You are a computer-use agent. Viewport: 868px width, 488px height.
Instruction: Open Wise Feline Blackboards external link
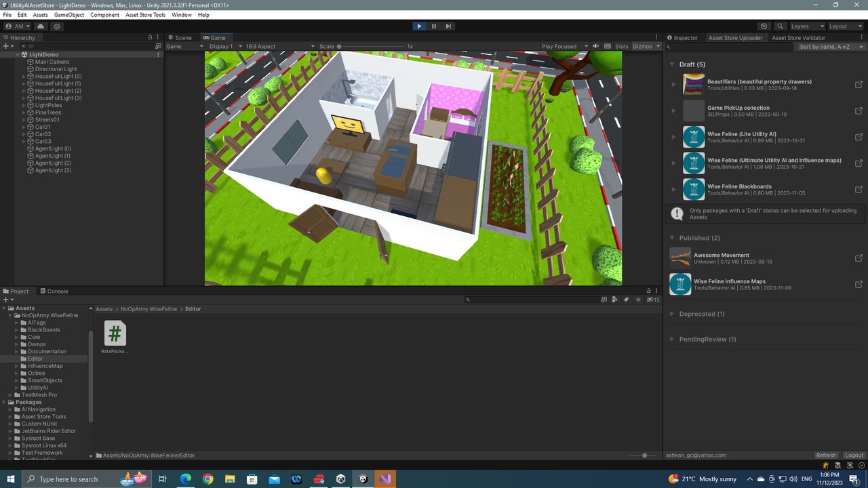(859, 190)
